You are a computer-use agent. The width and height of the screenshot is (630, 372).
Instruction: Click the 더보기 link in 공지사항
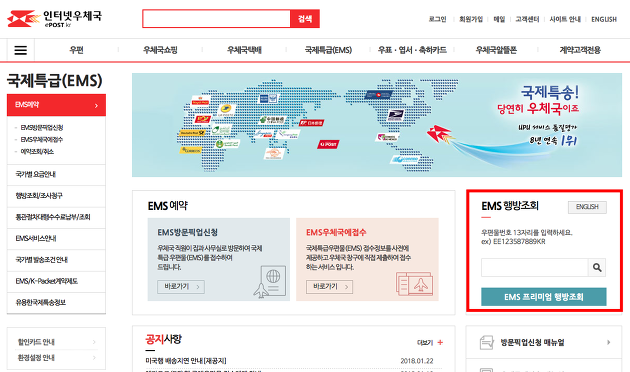(425, 343)
